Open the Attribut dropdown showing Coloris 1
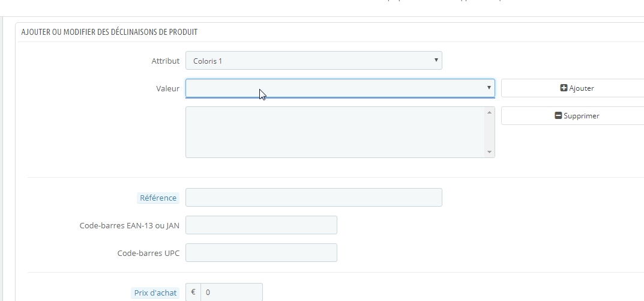This screenshot has height=301, width=644. (x=314, y=61)
